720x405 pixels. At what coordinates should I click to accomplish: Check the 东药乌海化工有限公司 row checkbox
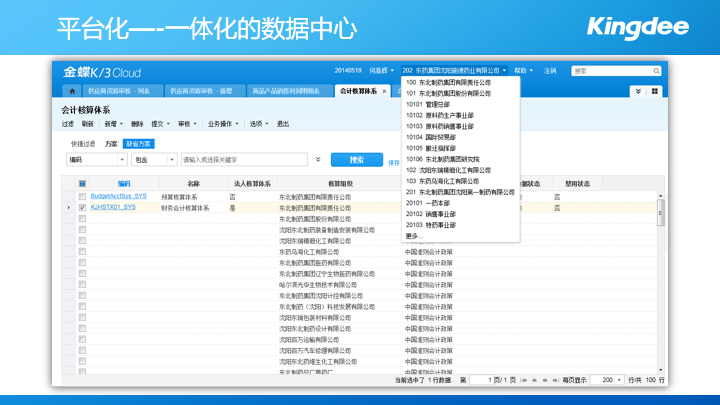pos(82,252)
